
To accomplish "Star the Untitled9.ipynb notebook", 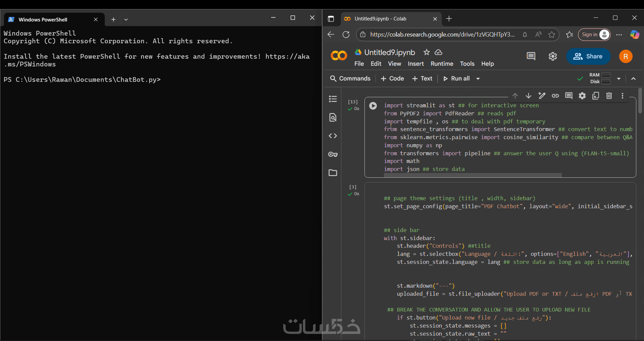I will point(427,52).
